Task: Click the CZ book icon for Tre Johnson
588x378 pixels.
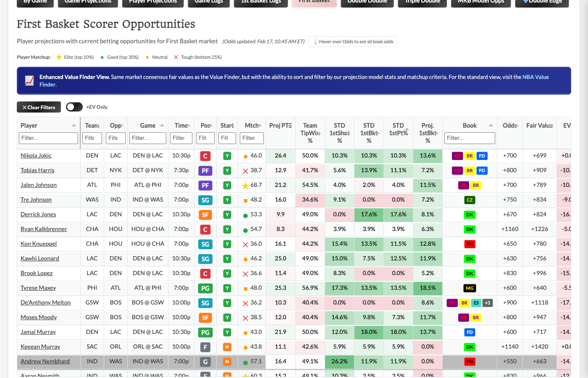Action: (470, 200)
